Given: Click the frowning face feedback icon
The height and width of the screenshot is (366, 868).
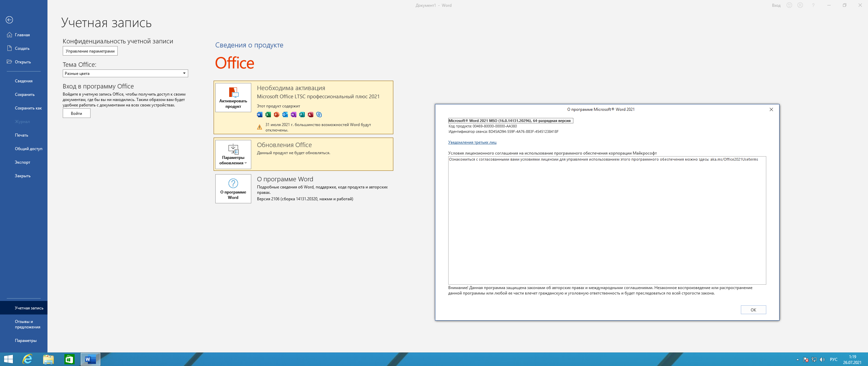Looking at the screenshot, I should 800,5.
